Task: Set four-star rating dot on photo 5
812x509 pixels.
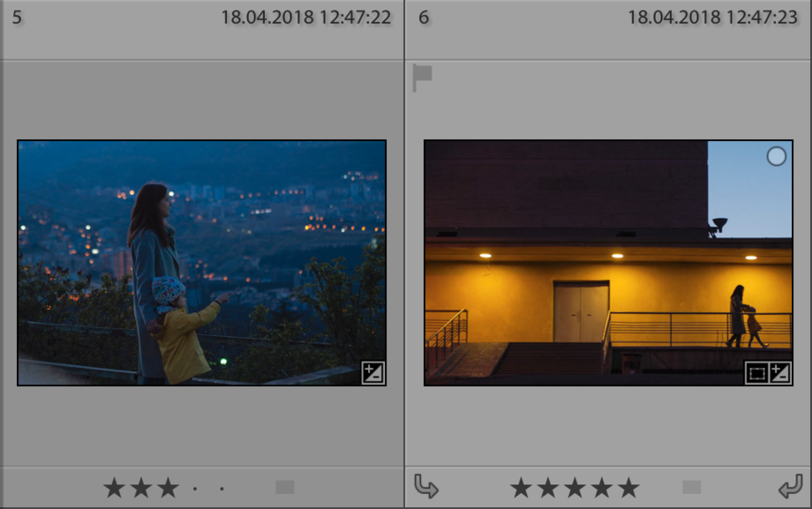Action: click(195, 489)
